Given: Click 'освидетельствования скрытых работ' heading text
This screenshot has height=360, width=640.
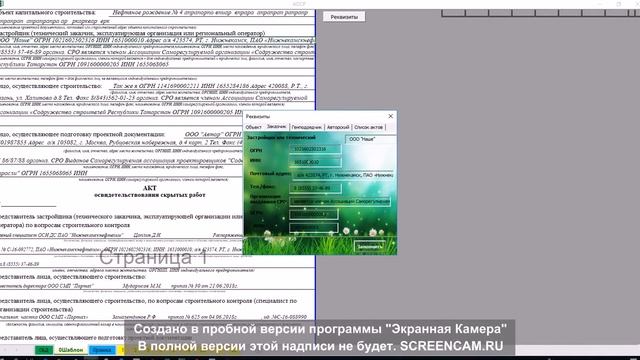Looking at the screenshot, I should point(150,195).
